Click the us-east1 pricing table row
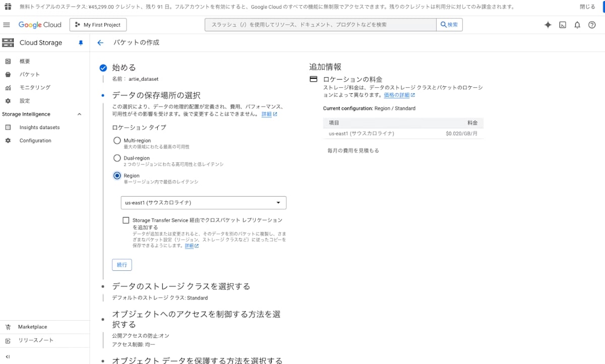This screenshot has width=605, height=364. pyautogui.click(x=403, y=134)
